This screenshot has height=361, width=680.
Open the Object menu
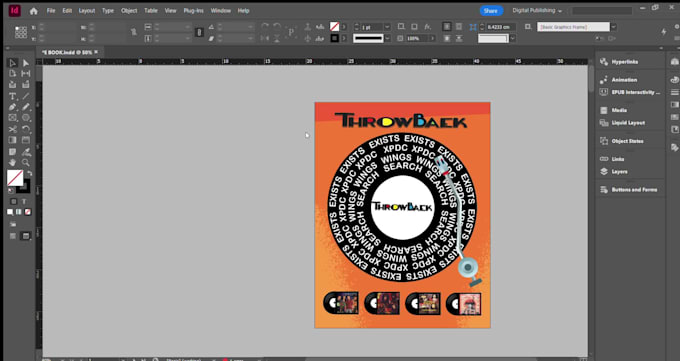click(129, 10)
